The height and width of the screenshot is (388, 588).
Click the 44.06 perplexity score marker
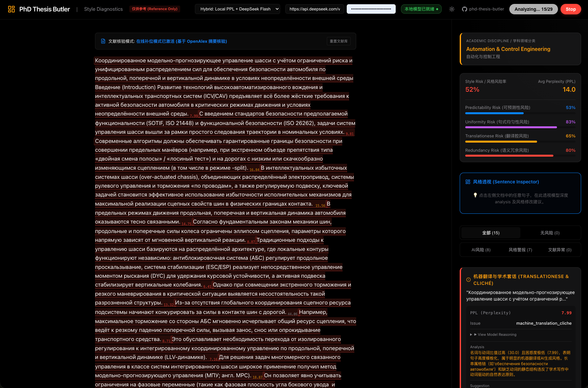point(293,314)
